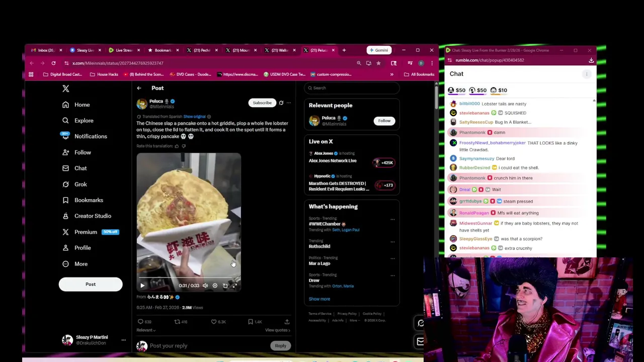Play the pancake video
This screenshot has height=362, width=644.
pyautogui.click(x=142, y=286)
